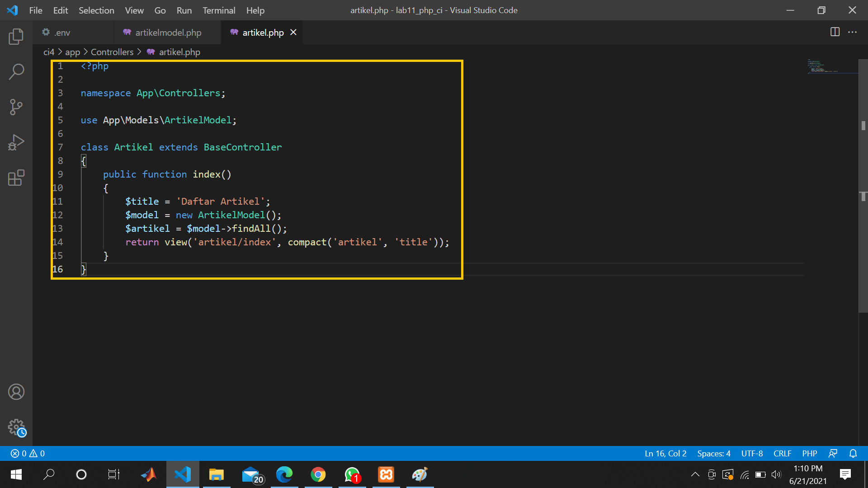Open Google Chrome from the taskbar
This screenshot has height=488, width=868.
coord(318,474)
